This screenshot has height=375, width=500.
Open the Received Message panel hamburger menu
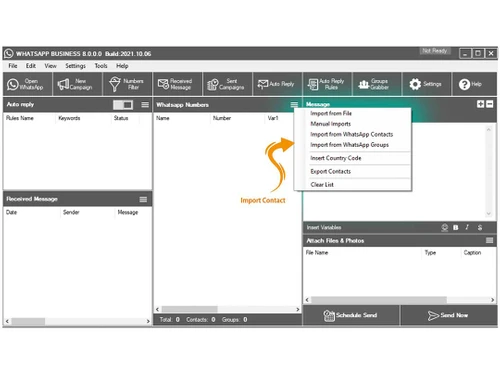pos(143,199)
